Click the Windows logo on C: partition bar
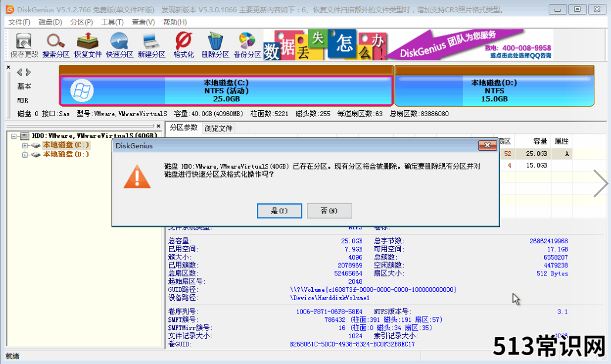This screenshot has height=364, width=611. pyautogui.click(x=82, y=91)
